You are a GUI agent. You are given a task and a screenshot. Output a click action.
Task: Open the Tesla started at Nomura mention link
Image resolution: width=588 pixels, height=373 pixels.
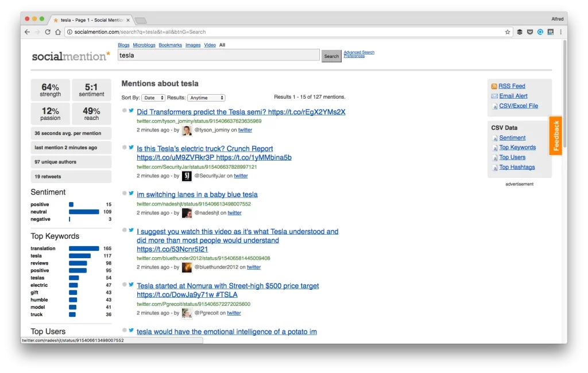pyautogui.click(x=227, y=290)
